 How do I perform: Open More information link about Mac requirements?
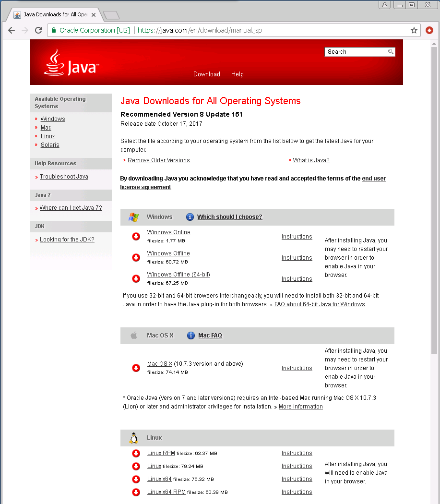tap(300, 406)
